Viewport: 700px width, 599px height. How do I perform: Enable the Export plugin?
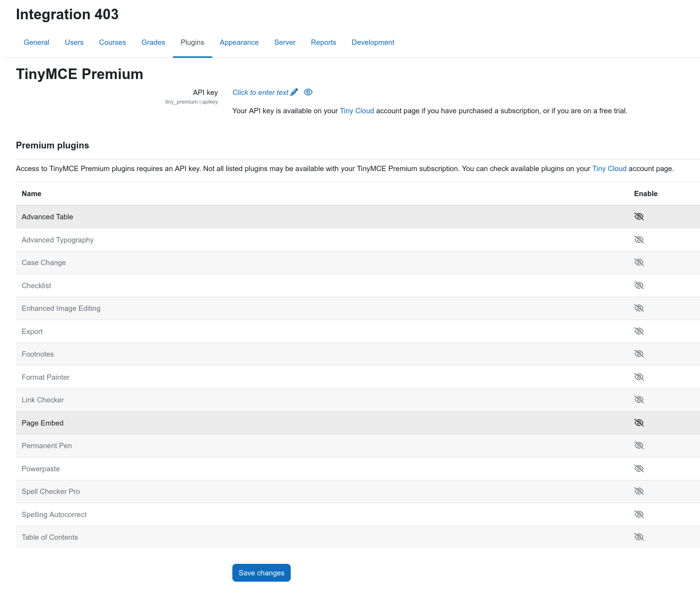pyautogui.click(x=639, y=331)
